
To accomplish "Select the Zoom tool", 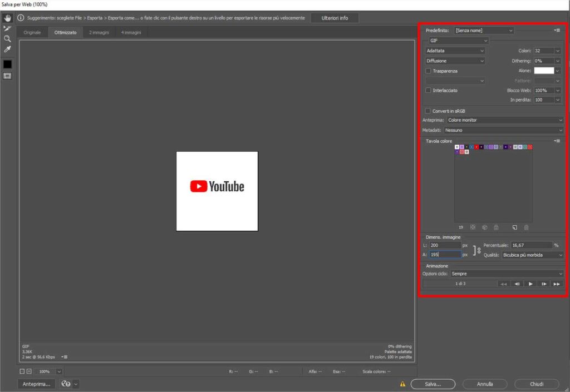I will pos(7,39).
